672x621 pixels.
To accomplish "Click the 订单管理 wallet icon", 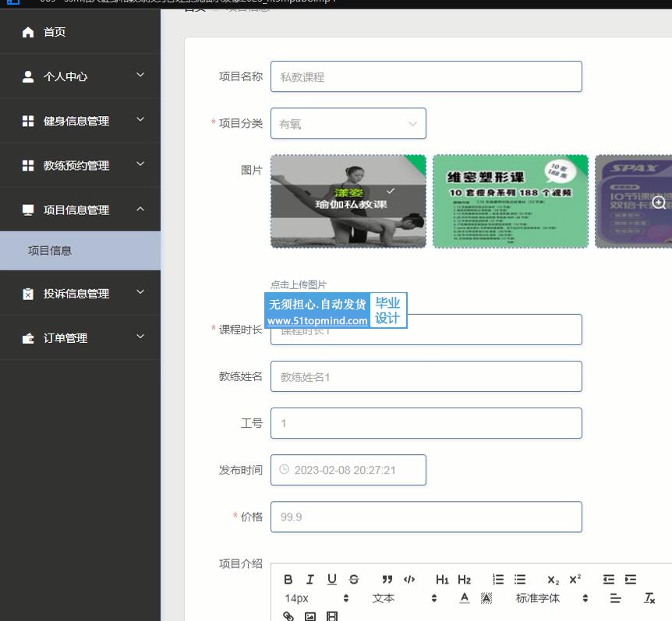I will [28, 338].
